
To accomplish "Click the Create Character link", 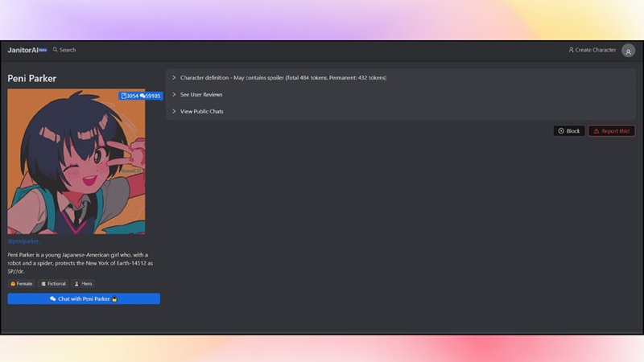I will click(x=592, y=50).
